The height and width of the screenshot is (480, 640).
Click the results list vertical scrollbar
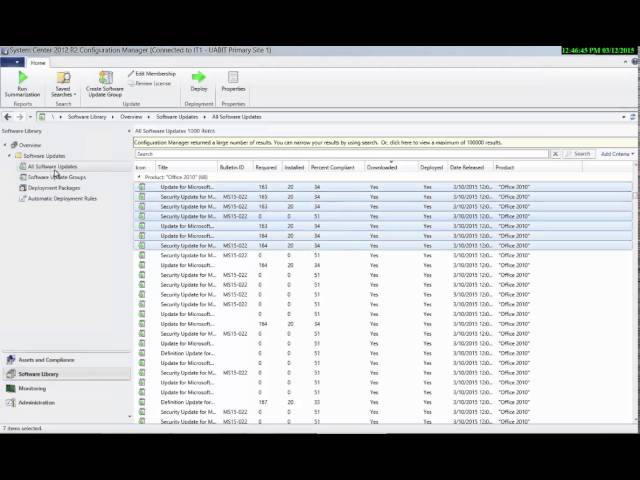(x=635, y=292)
